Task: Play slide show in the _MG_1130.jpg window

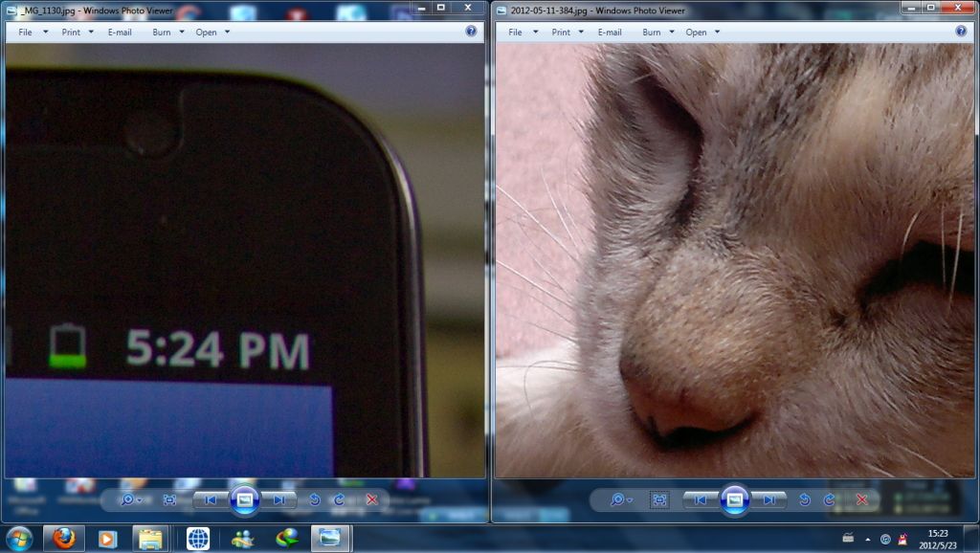Action: (x=245, y=499)
